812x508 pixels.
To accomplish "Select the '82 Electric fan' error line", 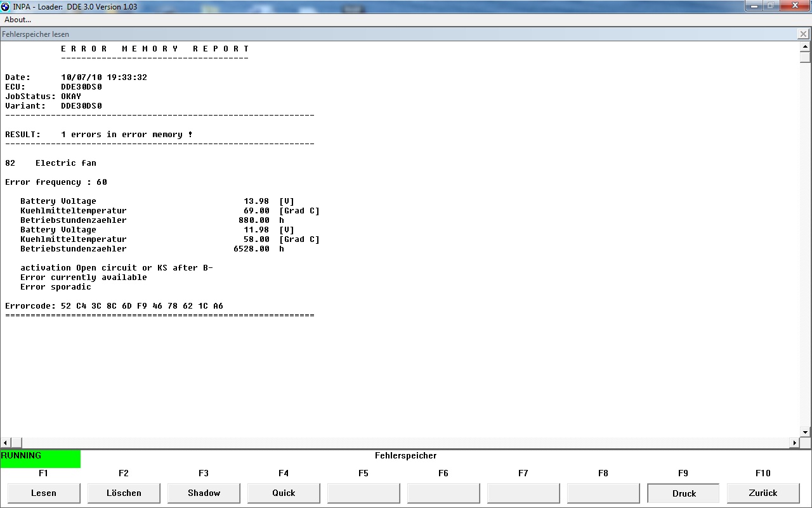I will coord(51,163).
